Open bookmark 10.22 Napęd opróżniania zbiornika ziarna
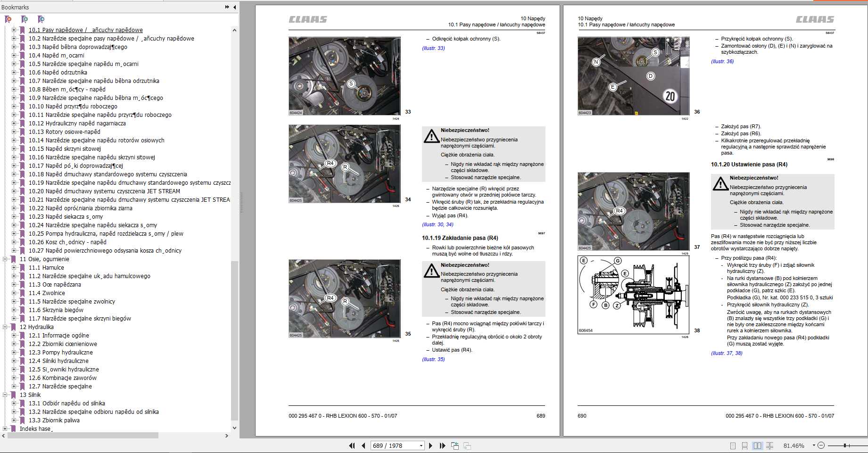This screenshot has height=453, width=868. click(x=80, y=208)
